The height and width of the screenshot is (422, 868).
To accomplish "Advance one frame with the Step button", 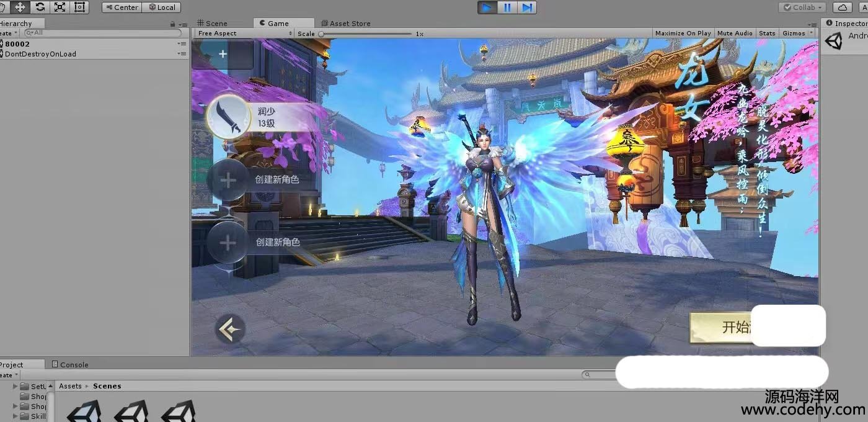I will 527,7.
